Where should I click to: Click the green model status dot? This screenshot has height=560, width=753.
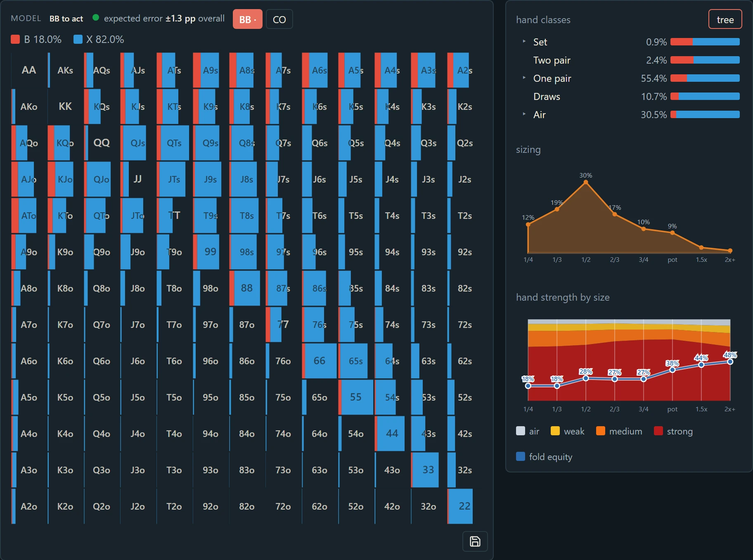pos(96,18)
